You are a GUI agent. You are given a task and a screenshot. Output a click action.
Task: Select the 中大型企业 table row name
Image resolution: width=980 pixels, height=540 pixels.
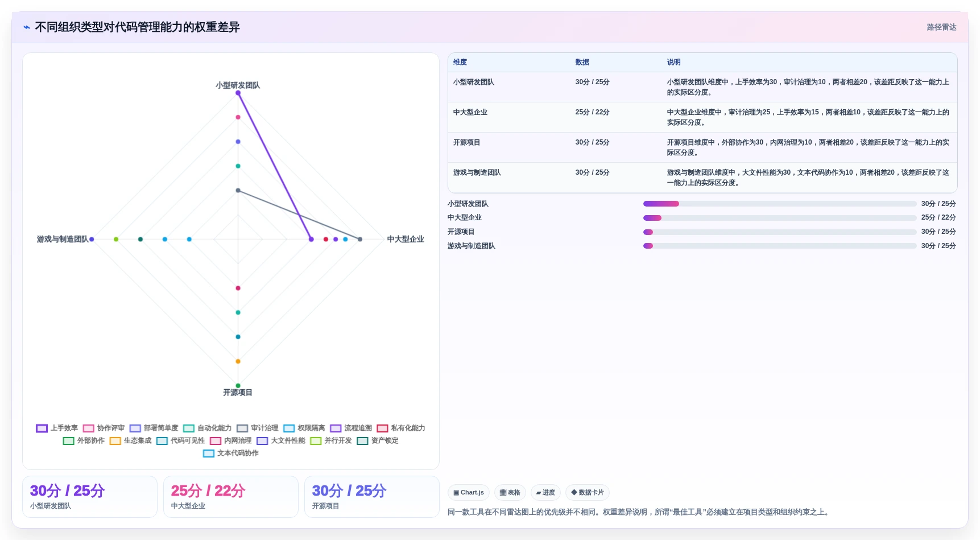[x=470, y=113]
